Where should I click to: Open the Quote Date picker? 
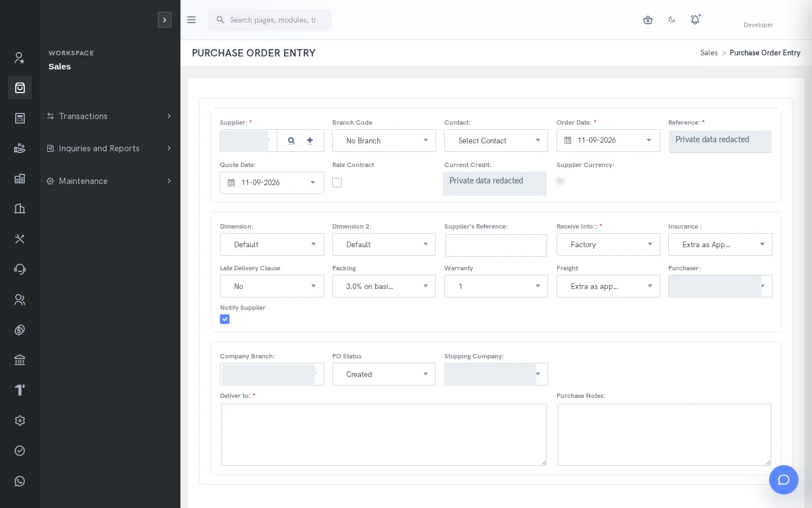[272, 183]
